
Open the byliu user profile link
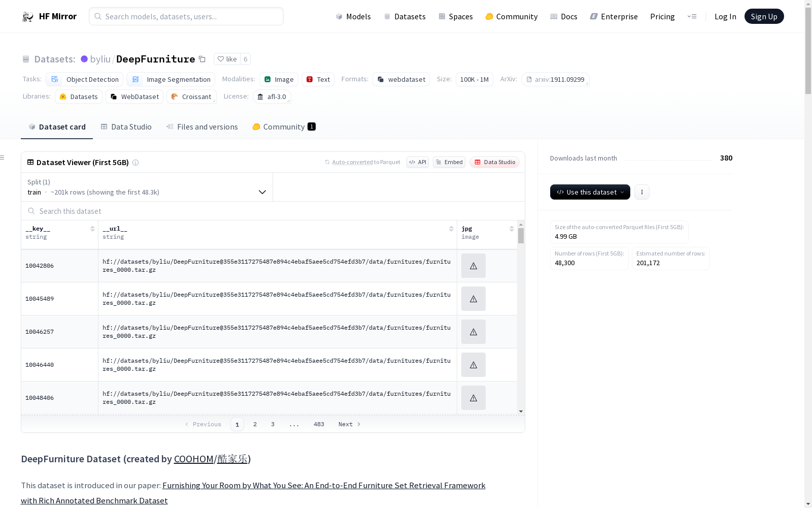pos(100,59)
